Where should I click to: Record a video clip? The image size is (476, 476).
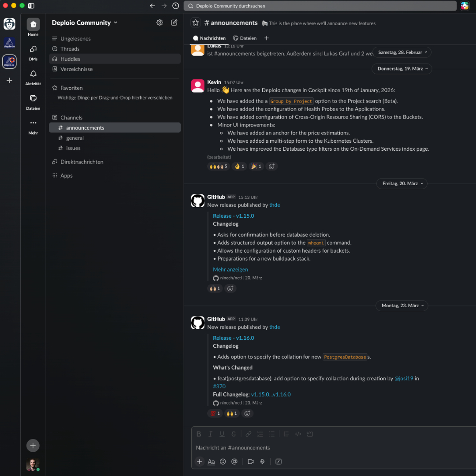tap(251, 461)
